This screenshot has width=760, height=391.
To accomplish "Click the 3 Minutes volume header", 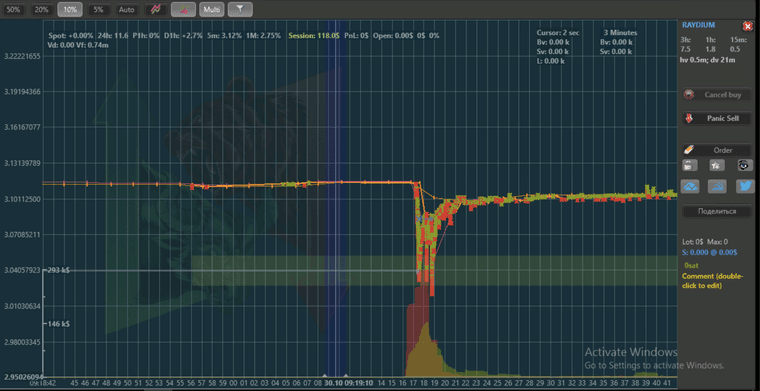I will pyautogui.click(x=620, y=33).
